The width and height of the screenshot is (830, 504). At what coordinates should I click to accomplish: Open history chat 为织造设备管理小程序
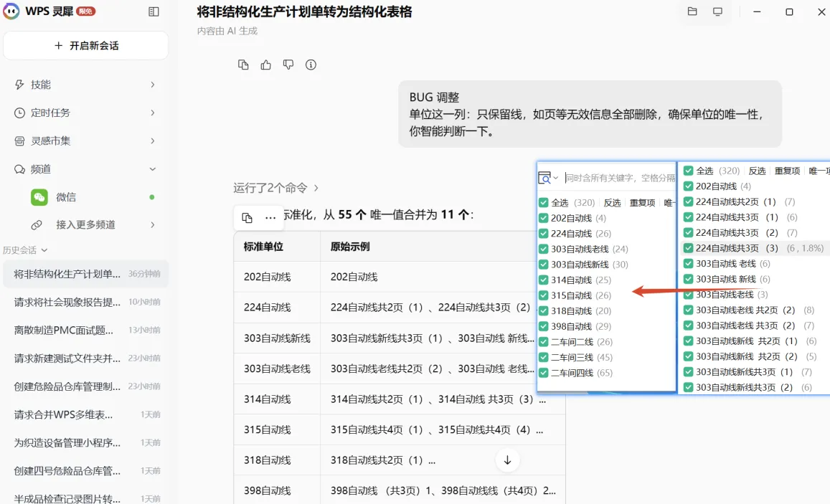tap(86, 442)
